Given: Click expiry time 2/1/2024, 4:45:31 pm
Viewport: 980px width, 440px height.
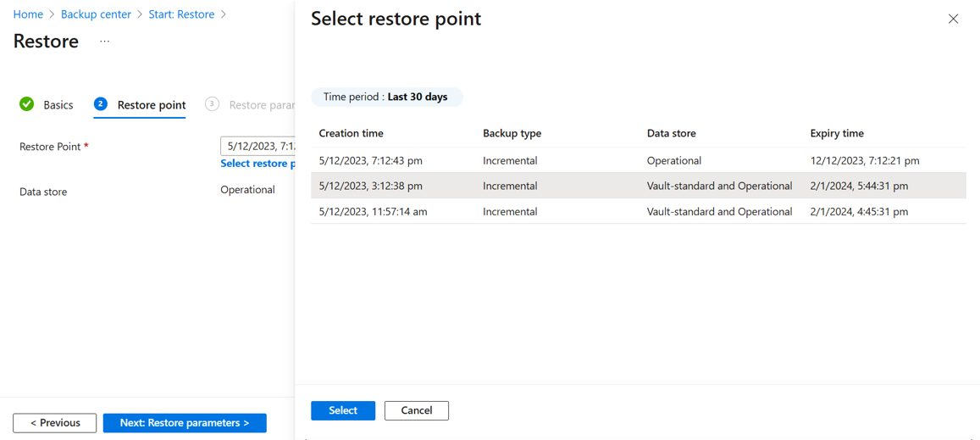Looking at the screenshot, I should click(x=858, y=212).
